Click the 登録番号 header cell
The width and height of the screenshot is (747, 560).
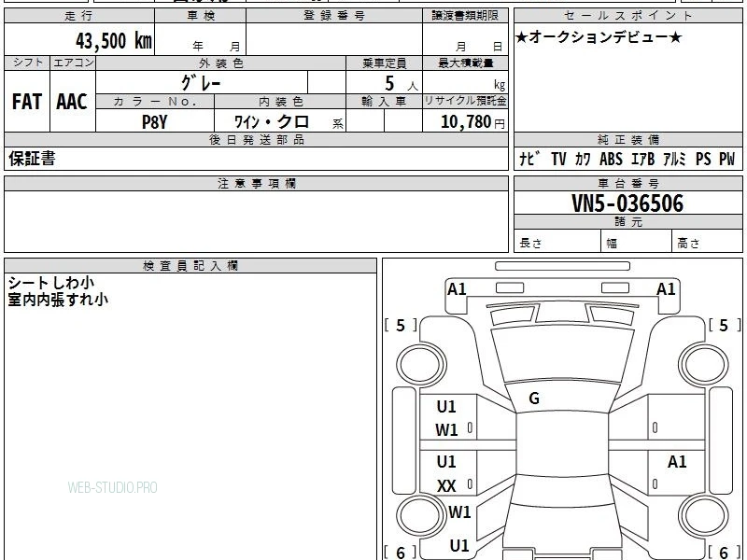(x=334, y=16)
